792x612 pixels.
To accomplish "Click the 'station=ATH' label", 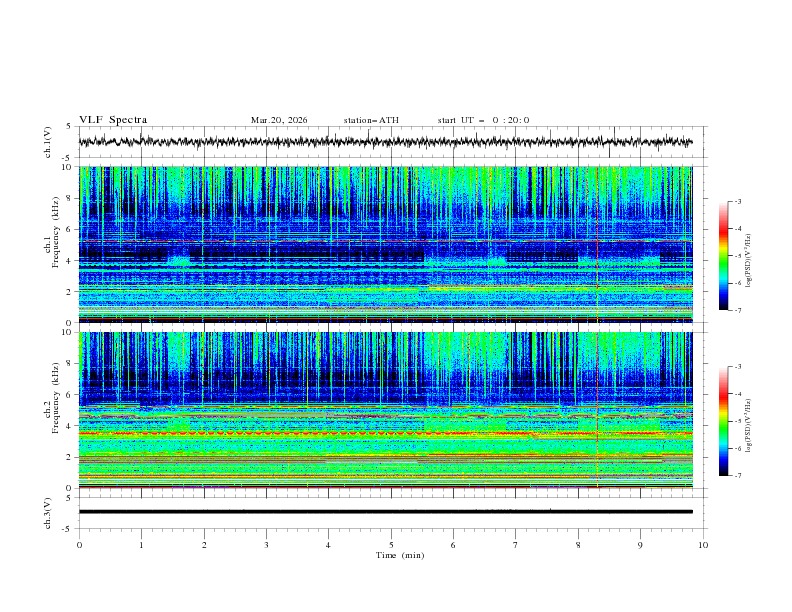I will 371,120.
